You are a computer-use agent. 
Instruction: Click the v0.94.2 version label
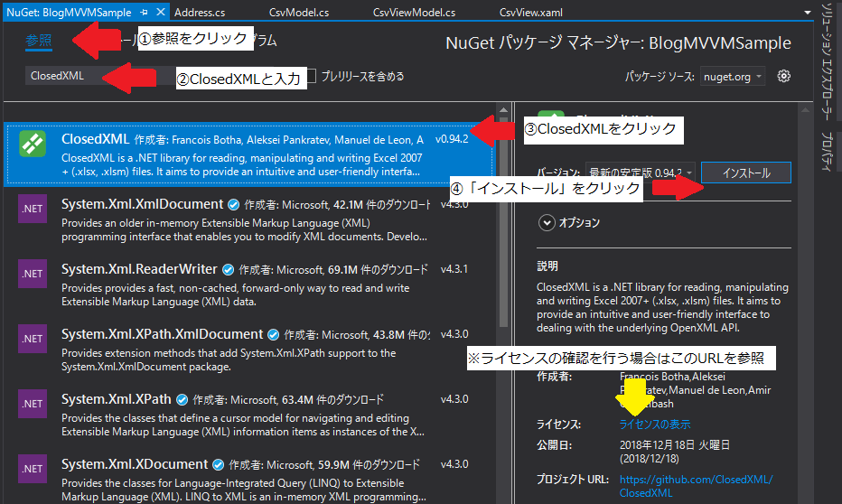coord(452,139)
